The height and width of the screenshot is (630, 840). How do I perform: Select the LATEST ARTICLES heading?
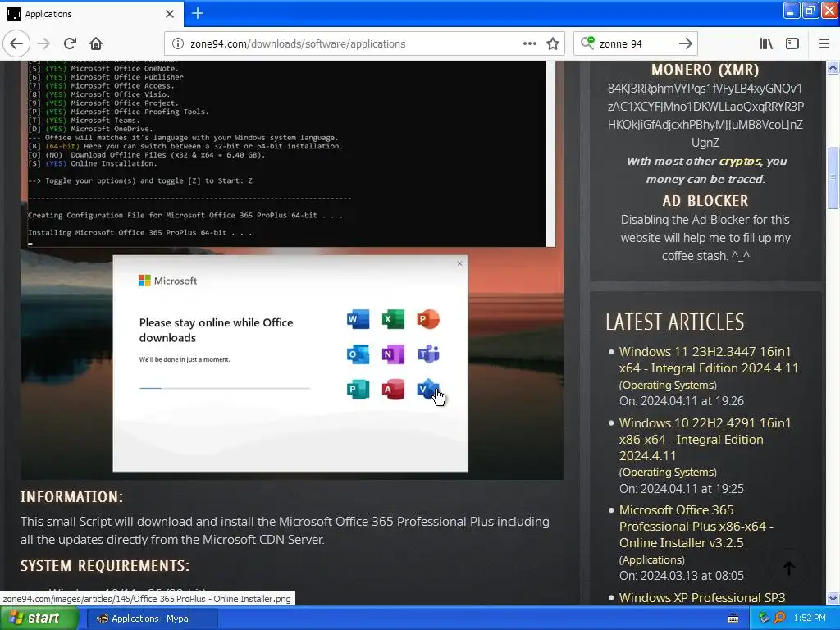point(675,322)
